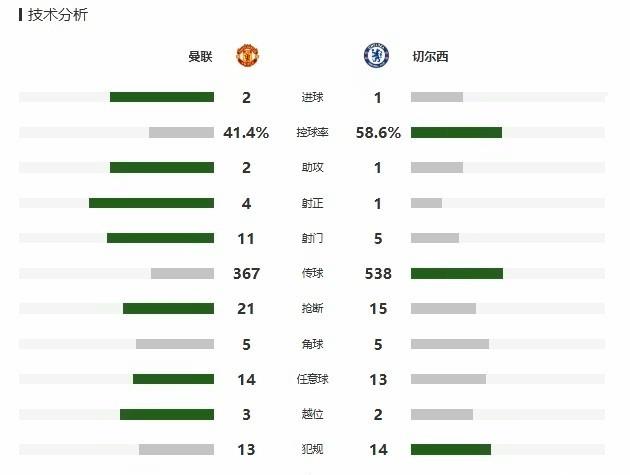Click the 越位 stat label

click(x=312, y=414)
